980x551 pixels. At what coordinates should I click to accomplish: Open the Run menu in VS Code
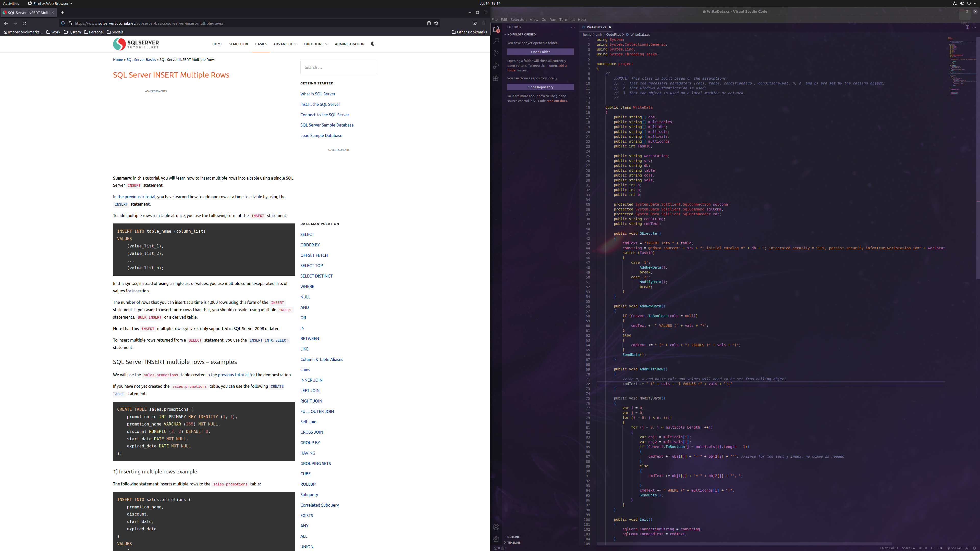click(x=553, y=19)
